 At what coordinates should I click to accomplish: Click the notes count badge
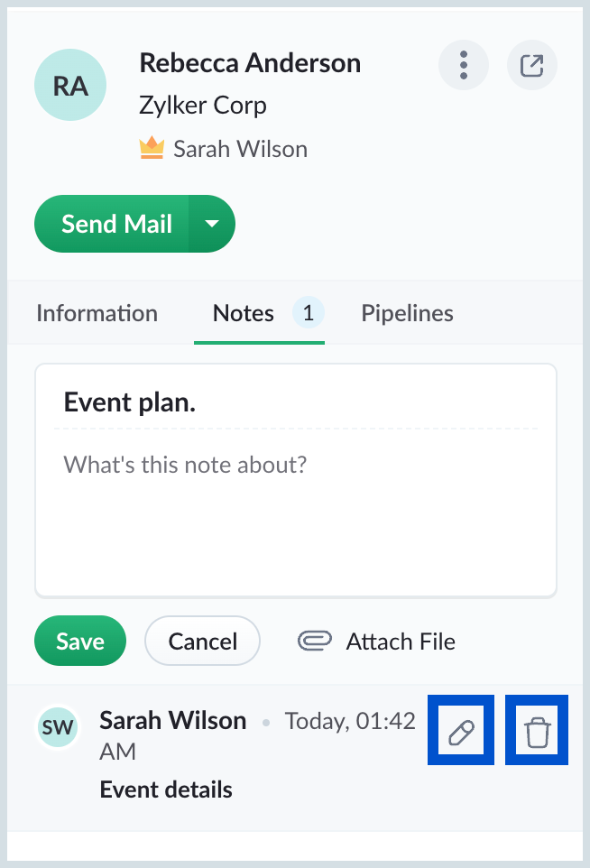[309, 313]
